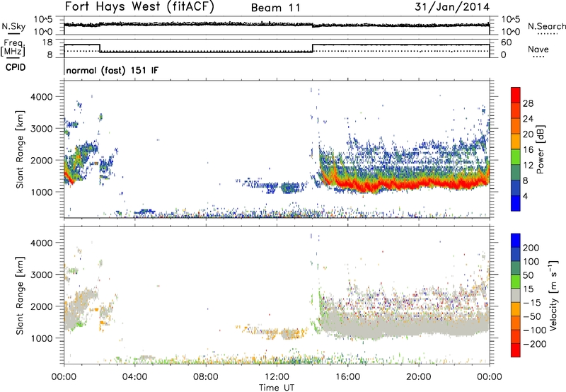Click the '-50' Velocity color bar label

coord(532,316)
